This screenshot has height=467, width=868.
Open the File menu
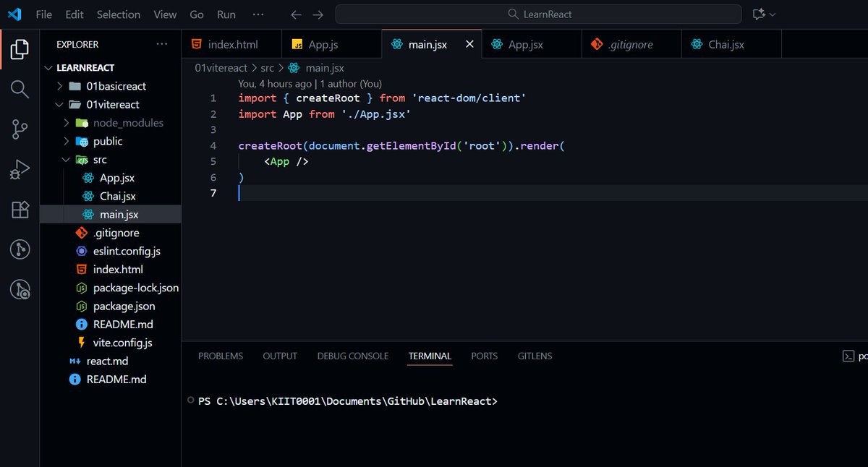click(x=43, y=14)
